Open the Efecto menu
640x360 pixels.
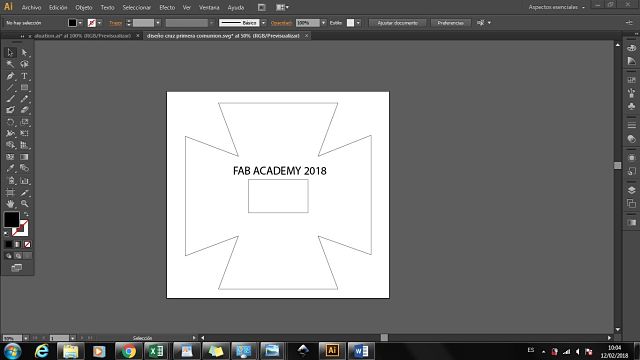[x=167, y=7]
